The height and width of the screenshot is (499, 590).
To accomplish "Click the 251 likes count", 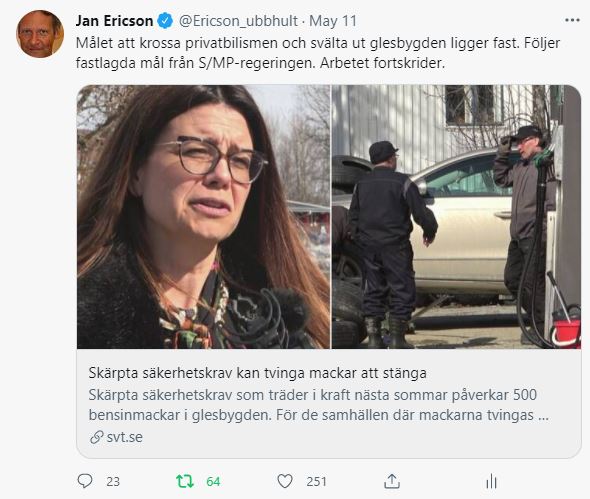I will tap(316, 481).
